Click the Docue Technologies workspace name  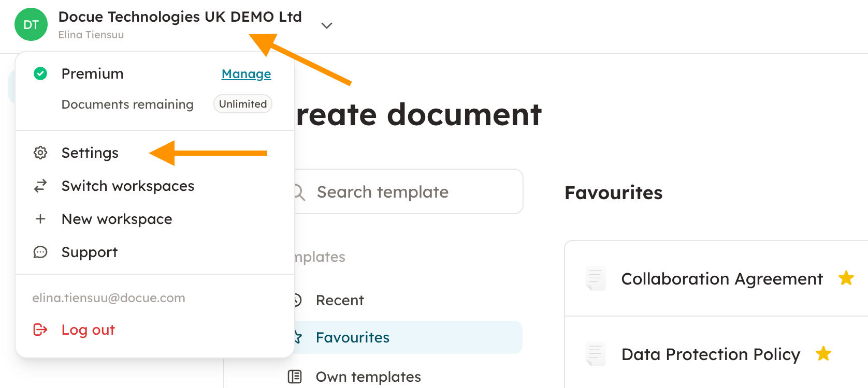tap(180, 17)
